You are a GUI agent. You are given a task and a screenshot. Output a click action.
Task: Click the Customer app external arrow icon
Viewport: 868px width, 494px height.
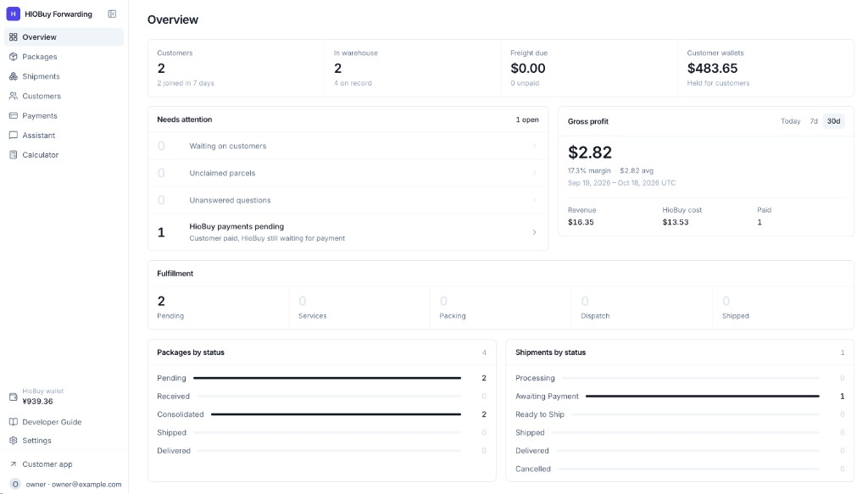[14, 464]
